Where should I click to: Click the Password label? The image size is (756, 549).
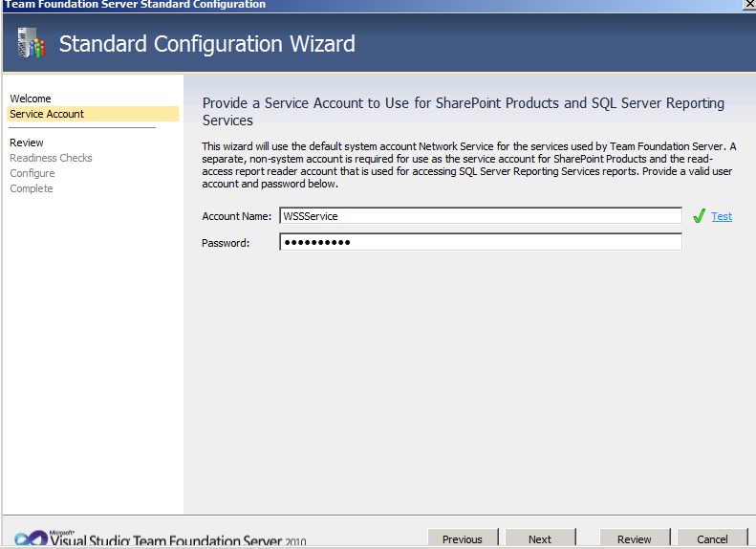226,243
